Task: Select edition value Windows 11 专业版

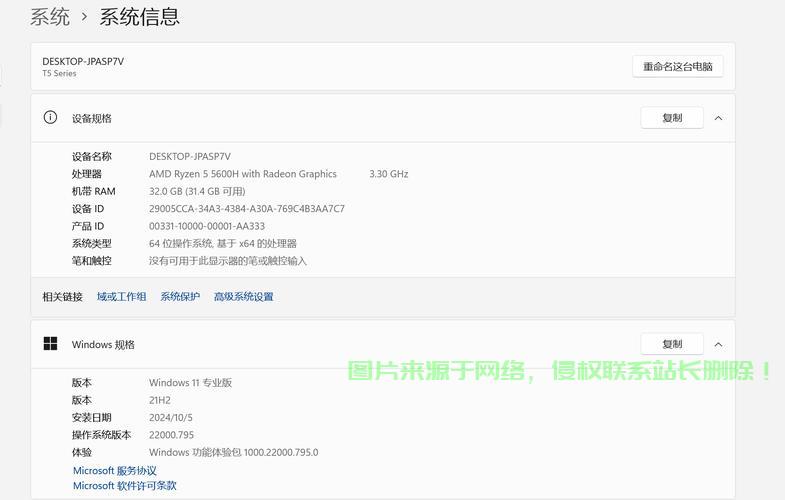Action: (190, 383)
